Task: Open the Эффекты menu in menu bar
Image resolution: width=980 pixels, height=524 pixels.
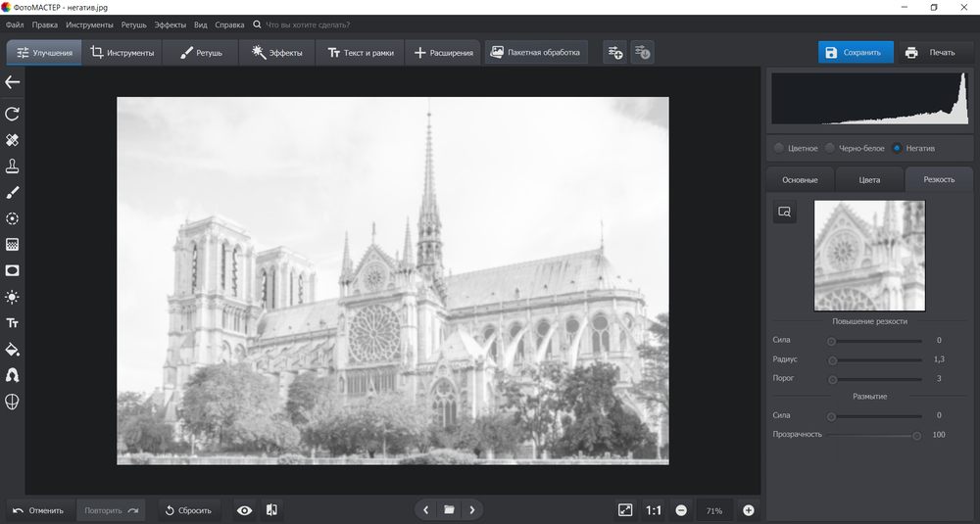Action: (170, 24)
